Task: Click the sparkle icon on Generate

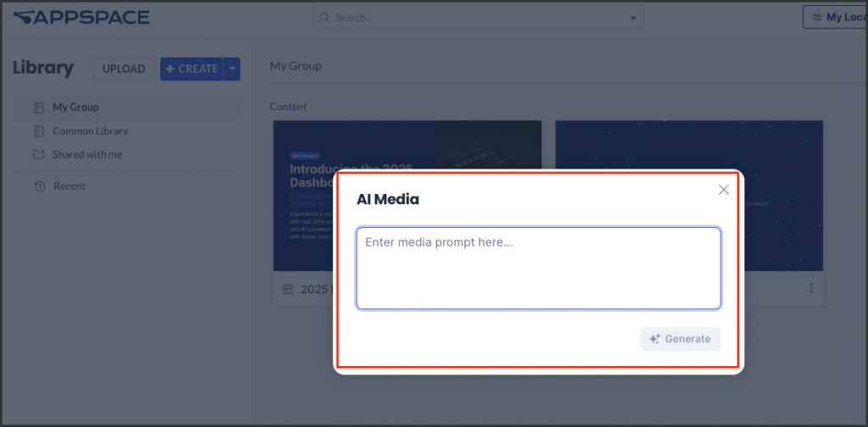Action: click(x=655, y=339)
